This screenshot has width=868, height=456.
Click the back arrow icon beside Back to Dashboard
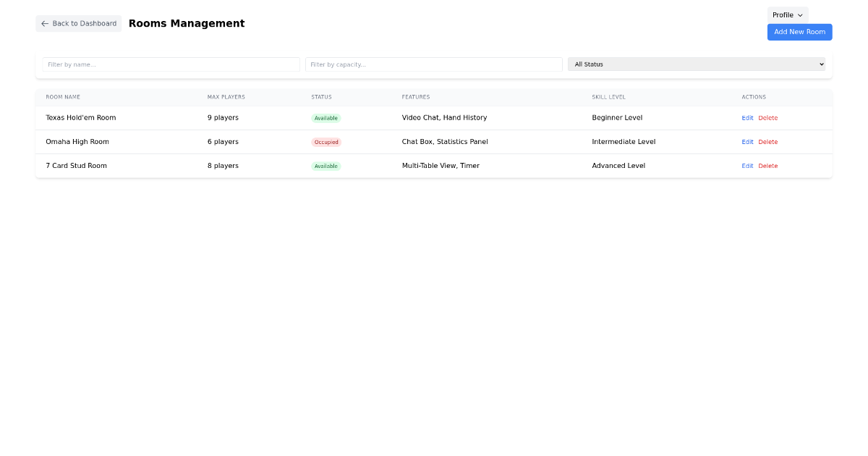pyautogui.click(x=44, y=23)
